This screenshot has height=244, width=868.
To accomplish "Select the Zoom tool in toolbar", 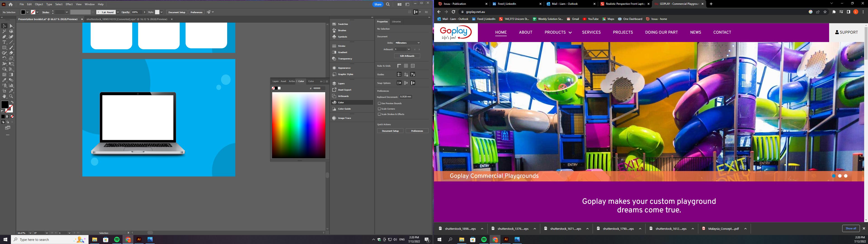I will click(x=11, y=96).
